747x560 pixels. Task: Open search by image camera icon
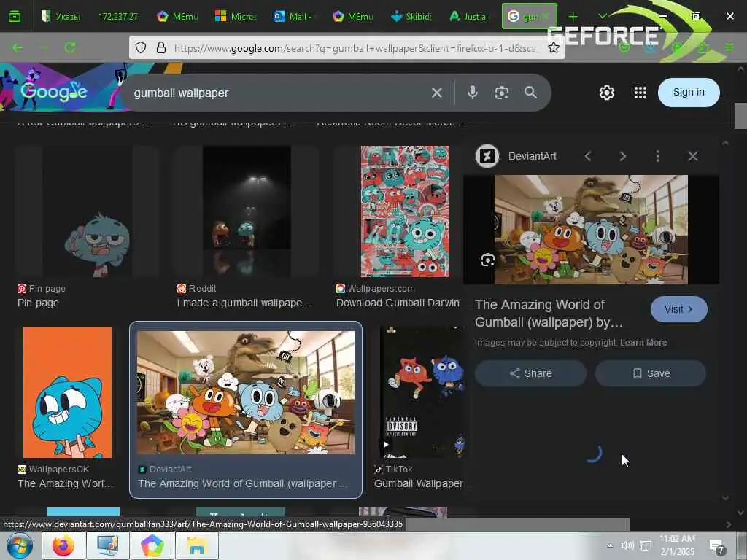click(x=501, y=93)
